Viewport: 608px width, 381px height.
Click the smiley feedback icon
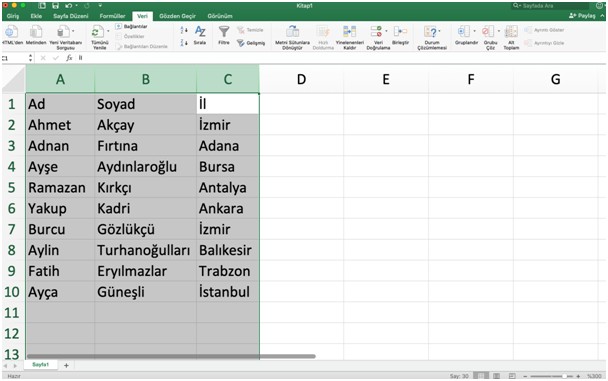(x=599, y=6)
